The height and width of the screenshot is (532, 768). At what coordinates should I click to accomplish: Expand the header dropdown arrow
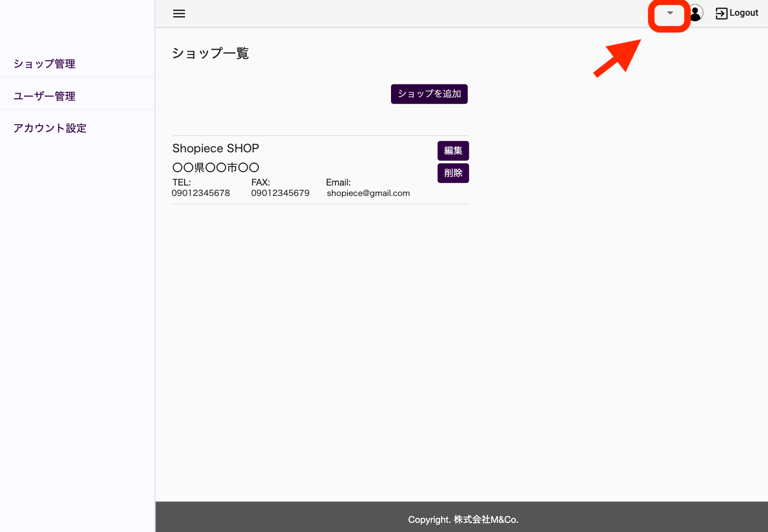tap(670, 13)
